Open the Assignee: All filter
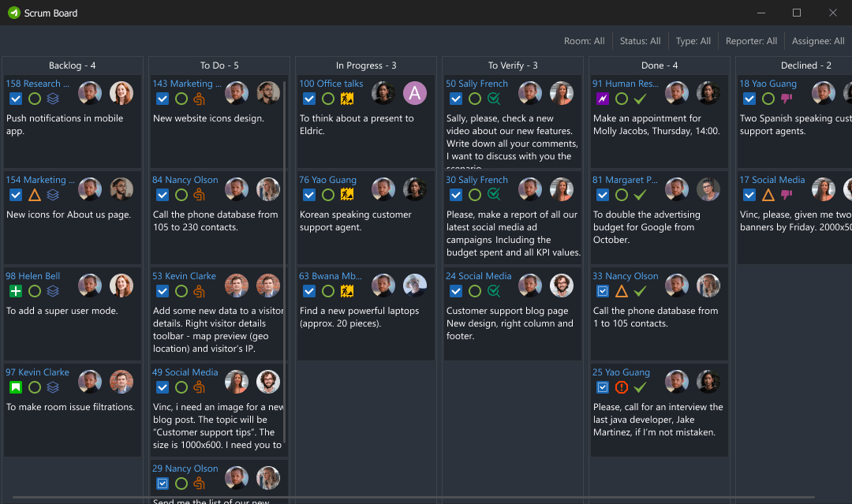The image size is (852, 504). [817, 40]
